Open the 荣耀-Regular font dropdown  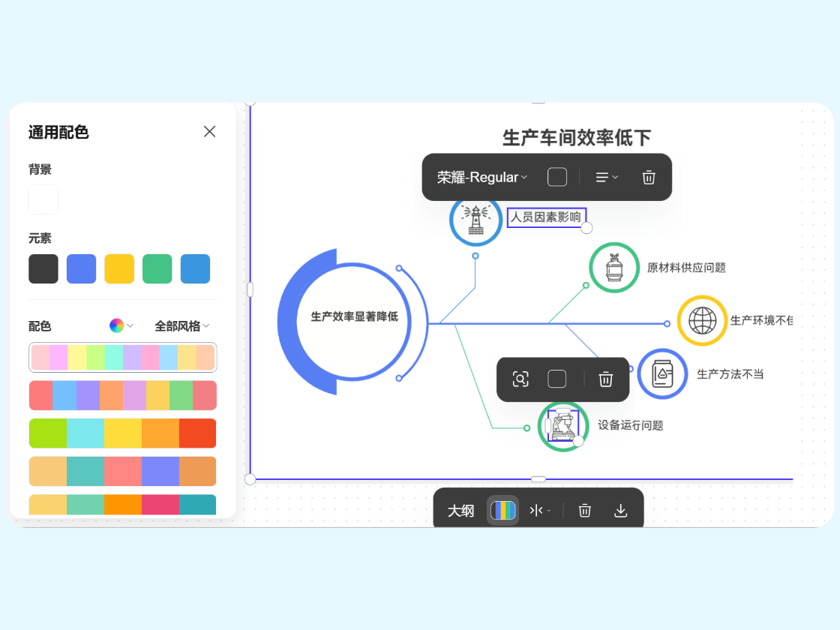pos(481,177)
